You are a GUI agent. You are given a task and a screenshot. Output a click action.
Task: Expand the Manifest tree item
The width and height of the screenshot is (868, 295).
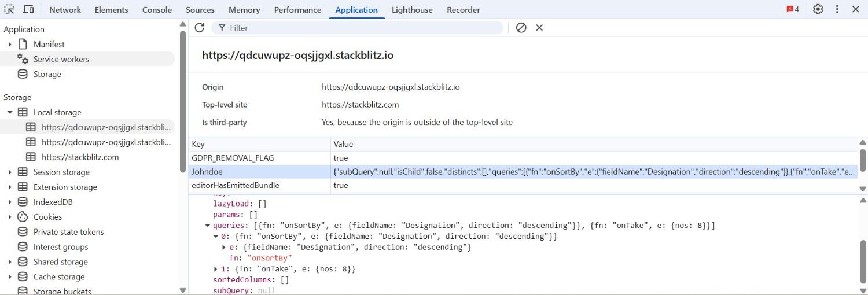pos(10,45)
